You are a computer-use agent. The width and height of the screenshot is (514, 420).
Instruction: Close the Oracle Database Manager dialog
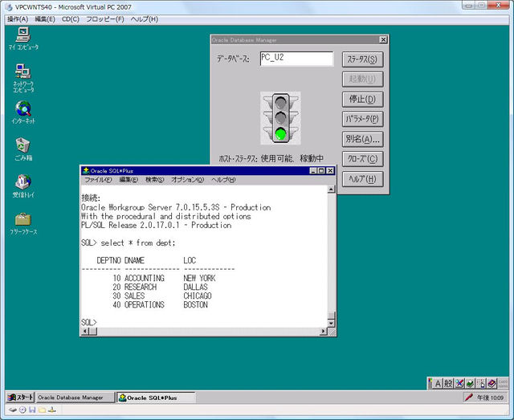pyautogui.click(x=383, y=39)
